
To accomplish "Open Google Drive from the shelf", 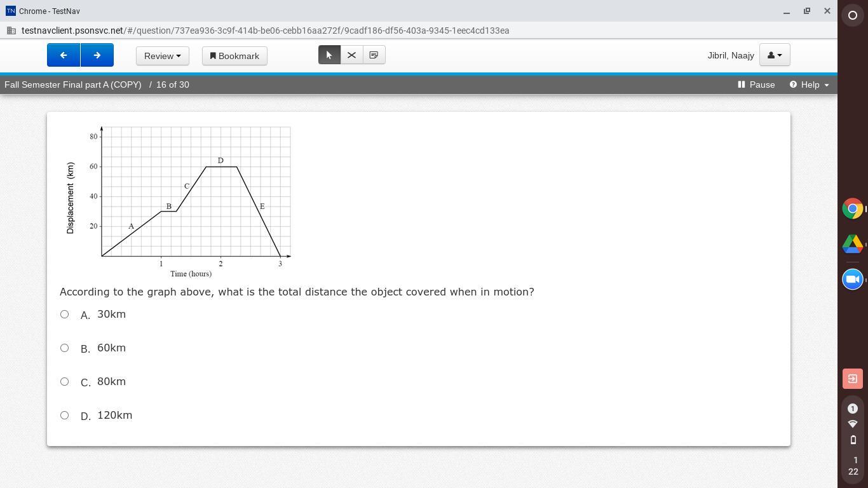I will [853, 244].
